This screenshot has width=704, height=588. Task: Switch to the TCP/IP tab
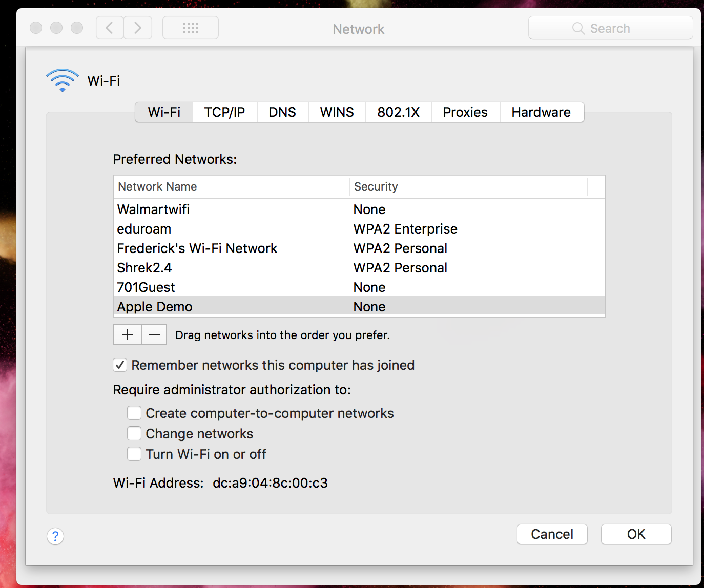point(224,112)
